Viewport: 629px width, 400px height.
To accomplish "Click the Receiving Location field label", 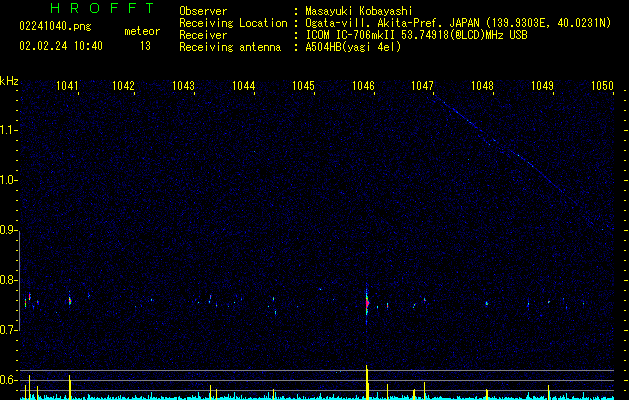I will (x=233, y=23).
